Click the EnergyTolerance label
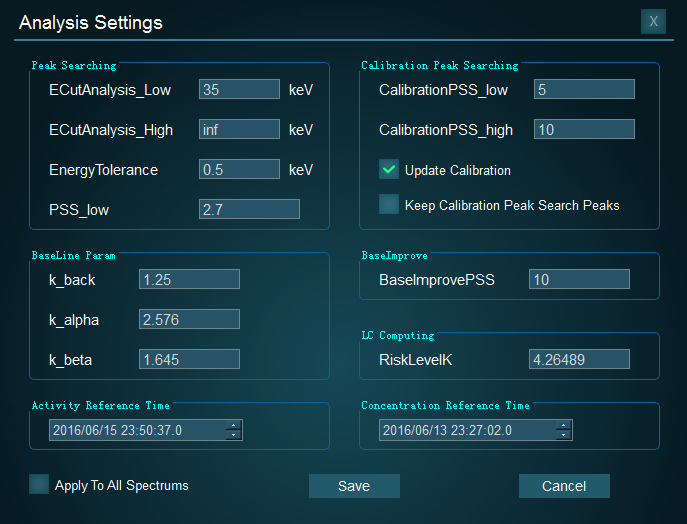This screenshot has height=524, width=687. coord(103,170)
